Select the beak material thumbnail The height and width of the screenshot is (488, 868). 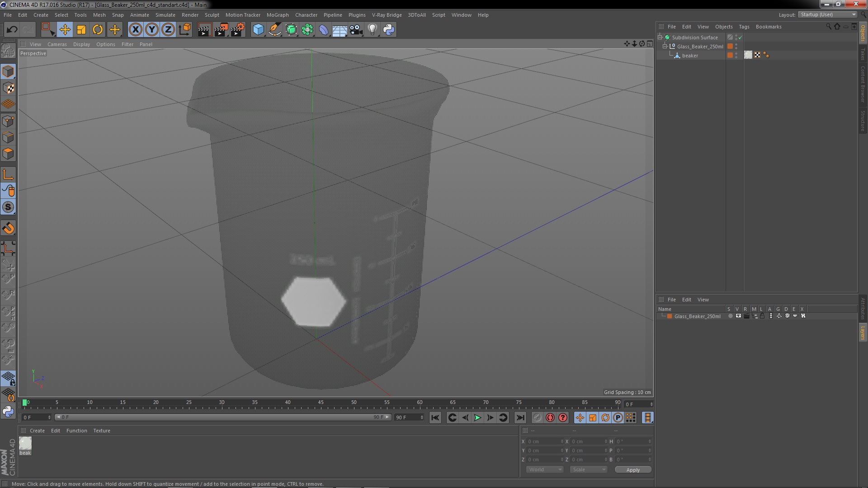pyautogui.click(x=25, y=443)
